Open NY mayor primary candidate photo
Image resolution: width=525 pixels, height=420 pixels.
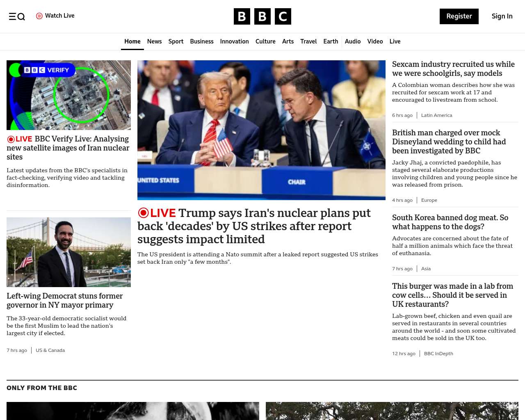[68, 252]
